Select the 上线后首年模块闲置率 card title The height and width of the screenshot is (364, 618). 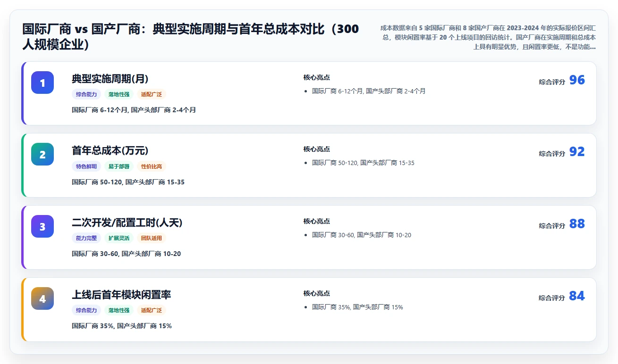point(121,295)
